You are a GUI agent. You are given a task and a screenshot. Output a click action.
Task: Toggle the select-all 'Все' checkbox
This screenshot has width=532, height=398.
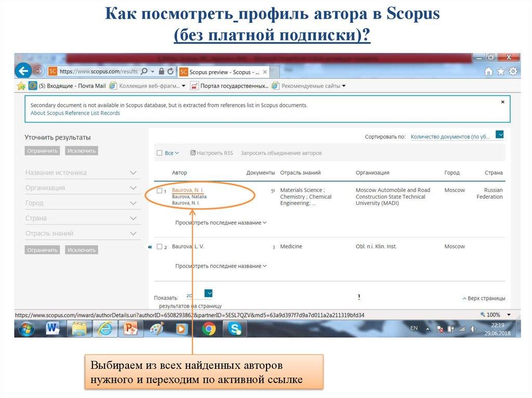[x=159, y=153]
